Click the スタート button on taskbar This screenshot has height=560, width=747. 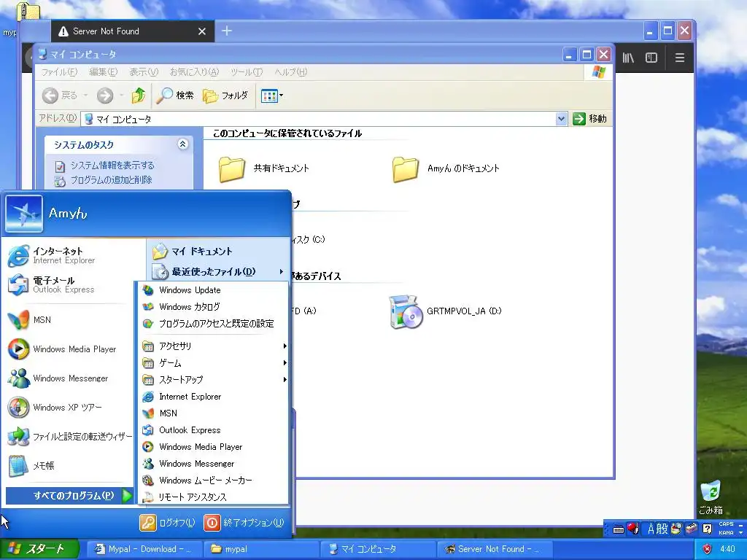39,549
